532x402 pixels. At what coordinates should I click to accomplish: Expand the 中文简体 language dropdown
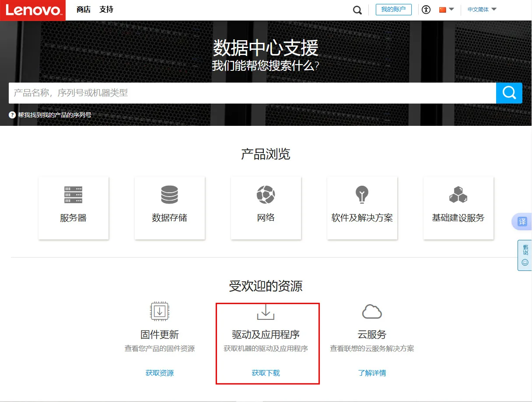tap(481, 9)
